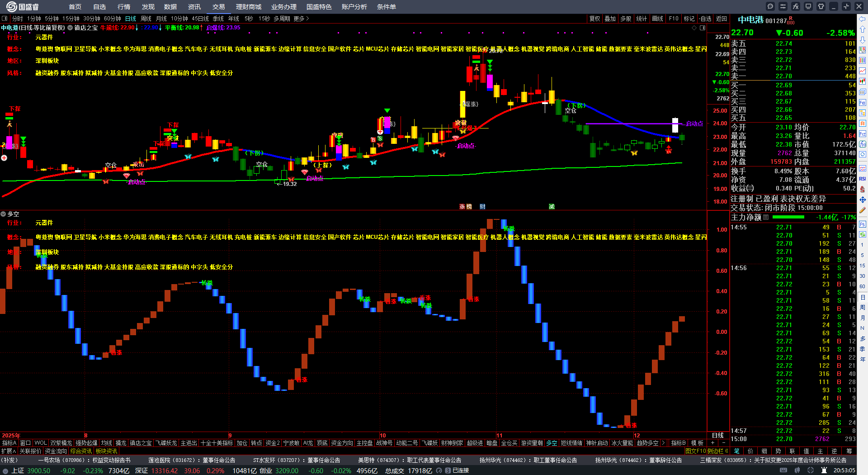
Task: Open the quote list grid icon in sidebar
Action: coord(863,60)
